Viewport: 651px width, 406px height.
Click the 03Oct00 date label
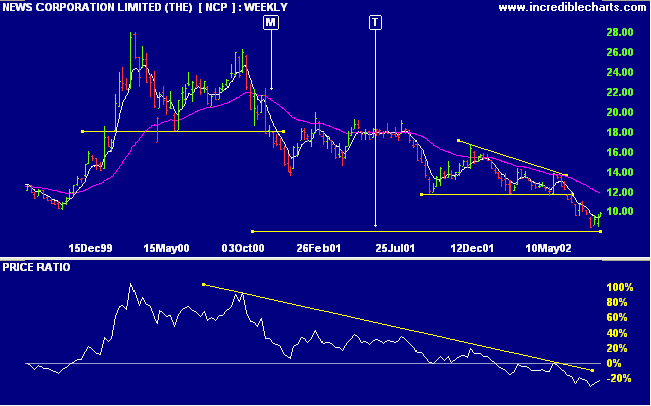(x=242, y=248)
